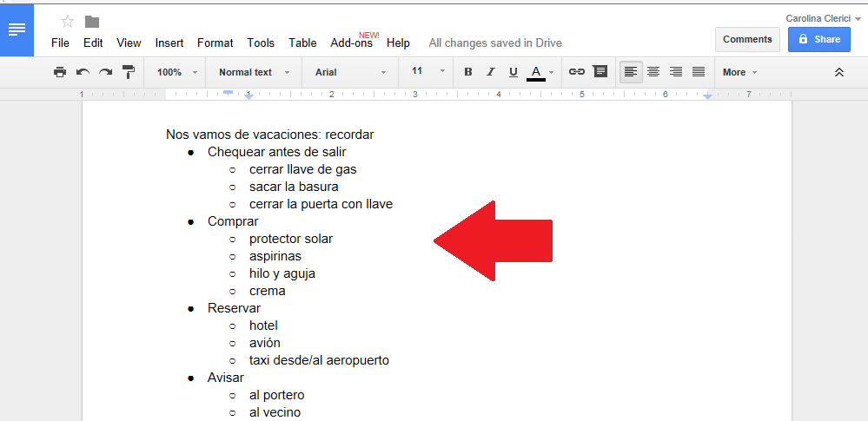
Task: Toggle underline formatting
Action: pos(514,72)
